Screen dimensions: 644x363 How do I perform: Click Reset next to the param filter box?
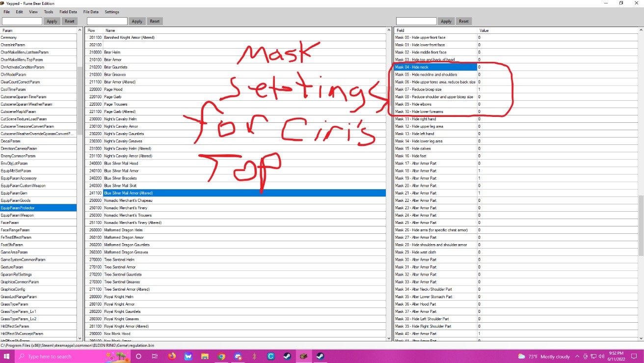coord(70,21)
